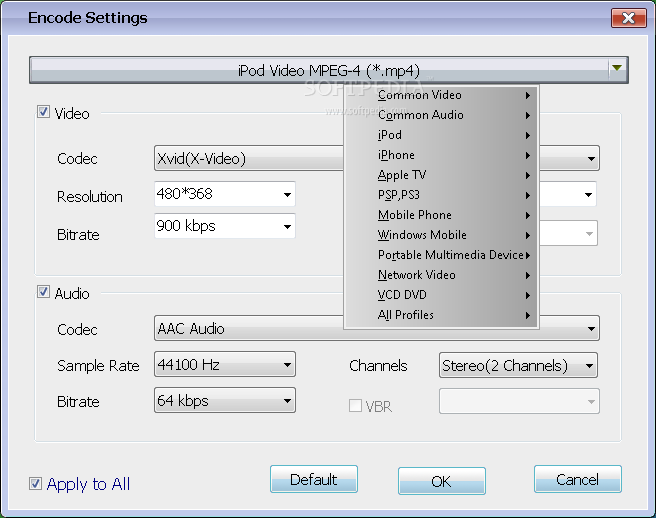Click the Resolution label
The image size is (656, 518).
tap(90, 197)
